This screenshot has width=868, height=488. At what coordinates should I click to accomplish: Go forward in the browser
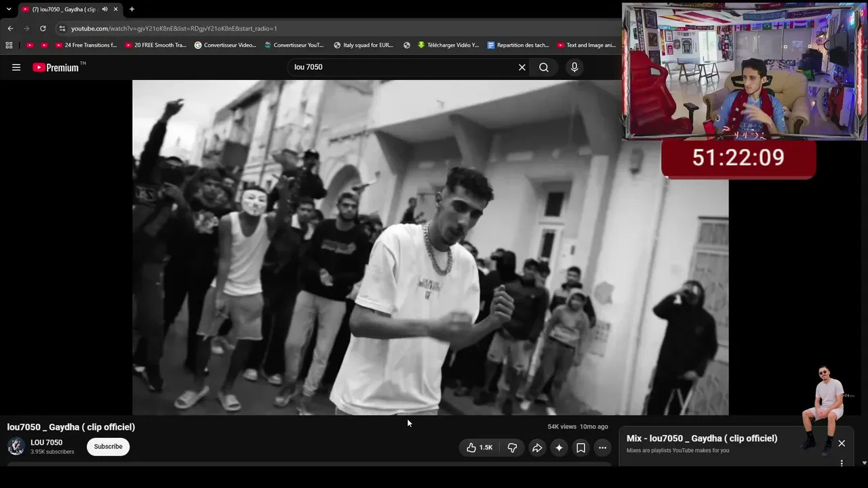[x=26, y=28]
